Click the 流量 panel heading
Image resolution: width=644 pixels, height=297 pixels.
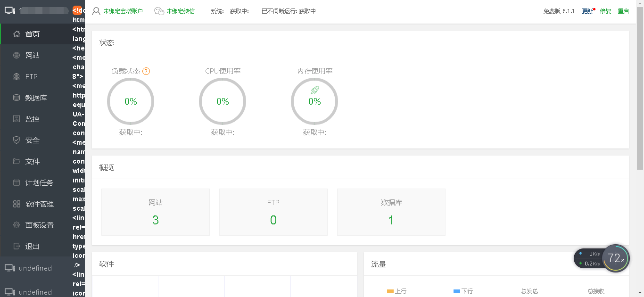pyautogui.click(x=379, y=264)
